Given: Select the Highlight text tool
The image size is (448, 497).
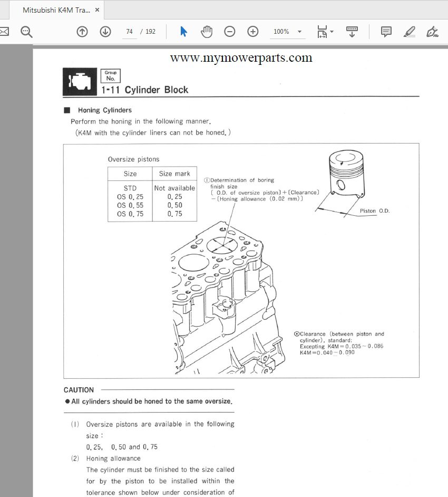Looking at the screenshot, I should click(x=410, y=31).
